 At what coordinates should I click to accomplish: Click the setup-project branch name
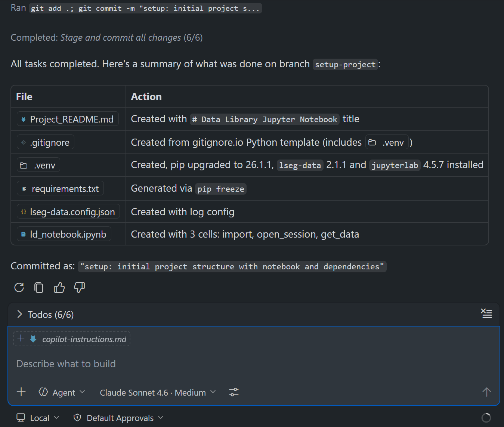click(x=345, y=64)
